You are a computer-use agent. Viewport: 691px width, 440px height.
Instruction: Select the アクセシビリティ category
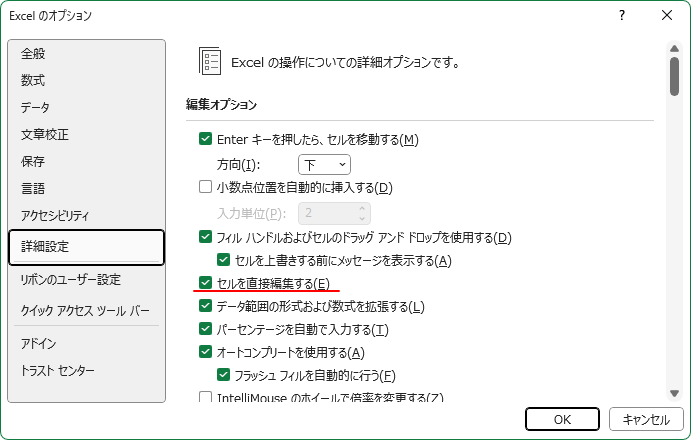[86, 216]
